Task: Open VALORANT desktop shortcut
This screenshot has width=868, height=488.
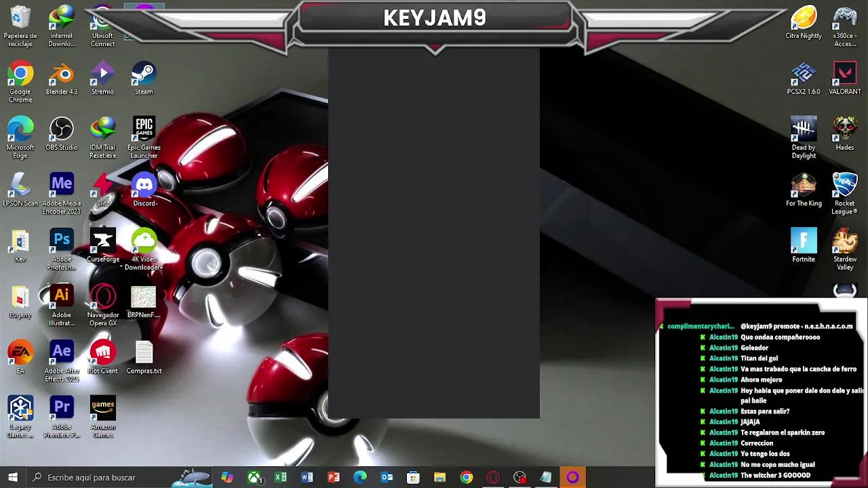Action: (x=845, y=78)
